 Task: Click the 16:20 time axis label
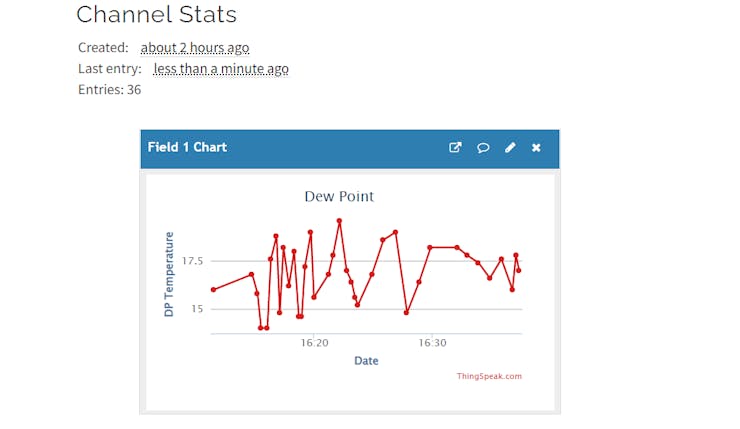coord(314,342)
